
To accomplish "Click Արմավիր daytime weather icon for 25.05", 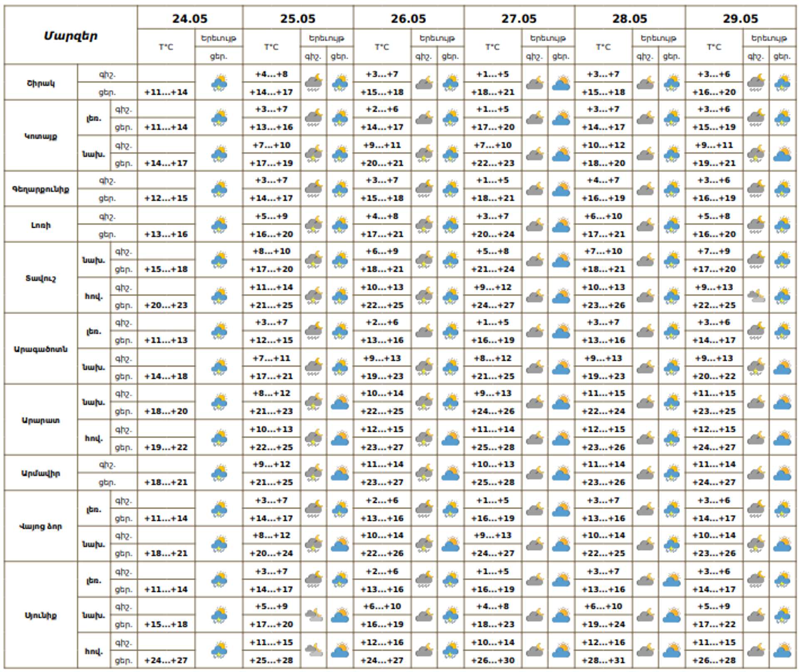I will point(340,473).
